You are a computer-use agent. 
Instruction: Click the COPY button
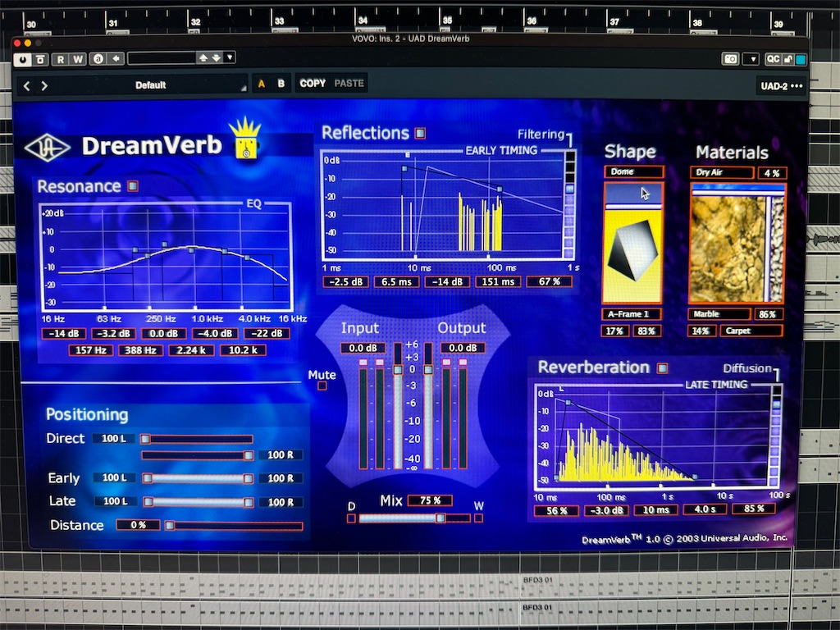(x=313, y=84)
